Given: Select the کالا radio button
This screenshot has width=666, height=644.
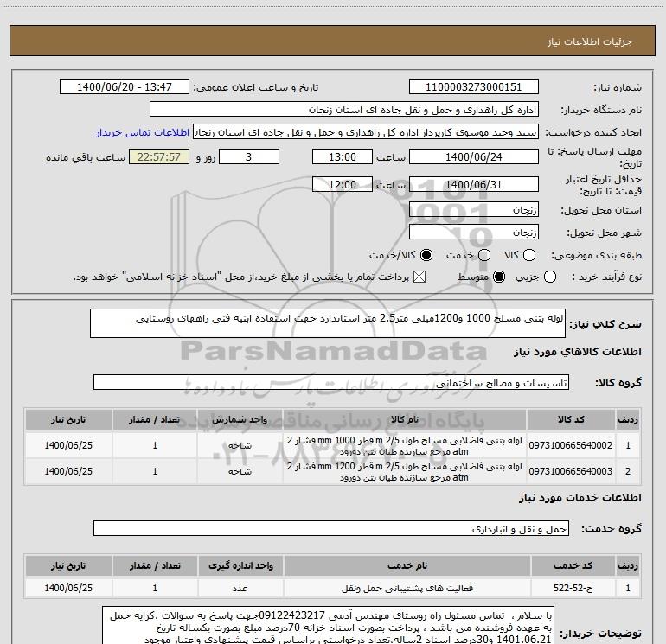Looking at the screenshot, I should tap(529, 255).
